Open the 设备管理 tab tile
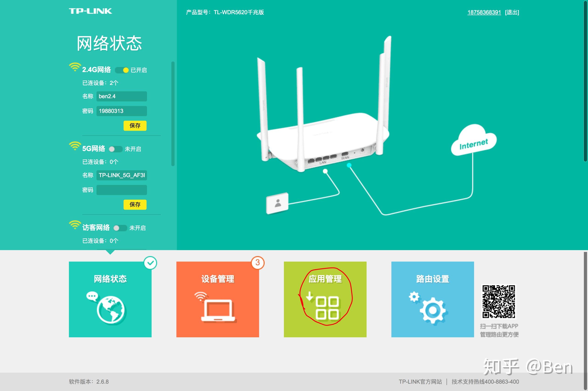588x391 pixels. tap(218, 299)
